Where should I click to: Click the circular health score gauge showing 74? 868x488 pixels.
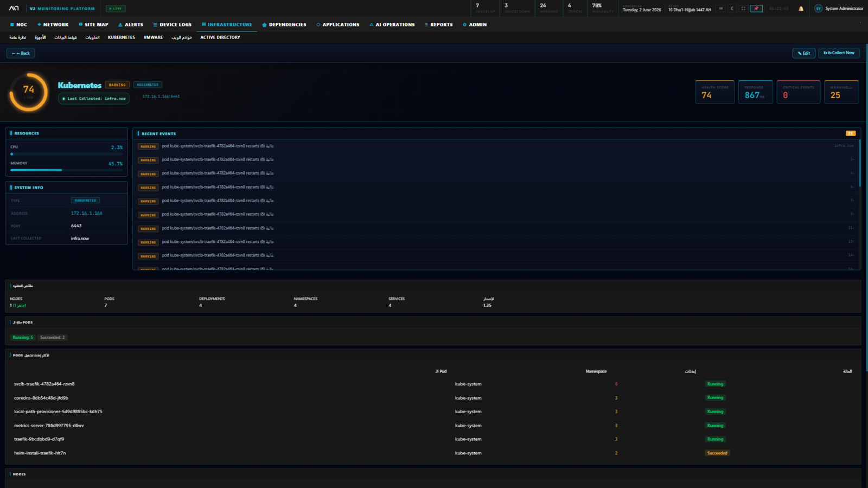[29, 92]
